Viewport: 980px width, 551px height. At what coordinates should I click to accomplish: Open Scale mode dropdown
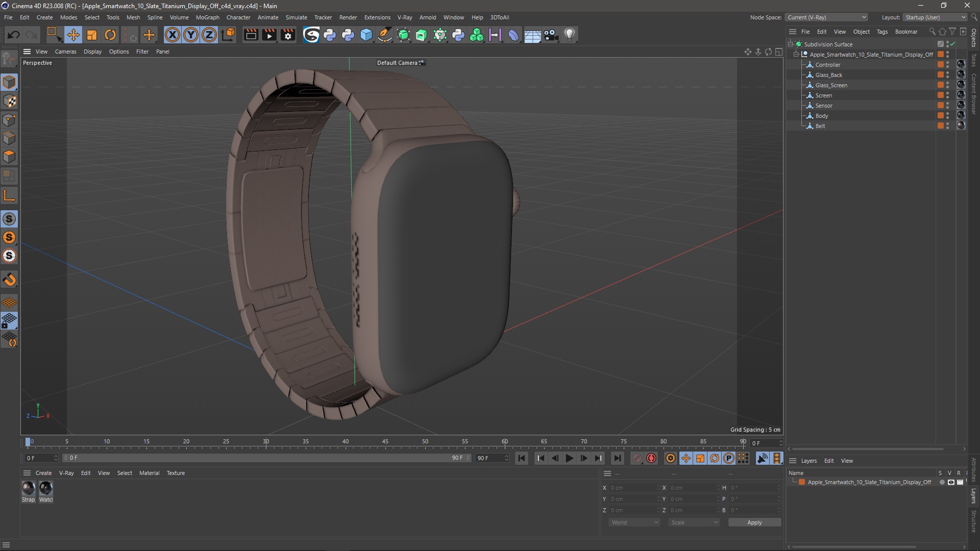click(694, 522)
